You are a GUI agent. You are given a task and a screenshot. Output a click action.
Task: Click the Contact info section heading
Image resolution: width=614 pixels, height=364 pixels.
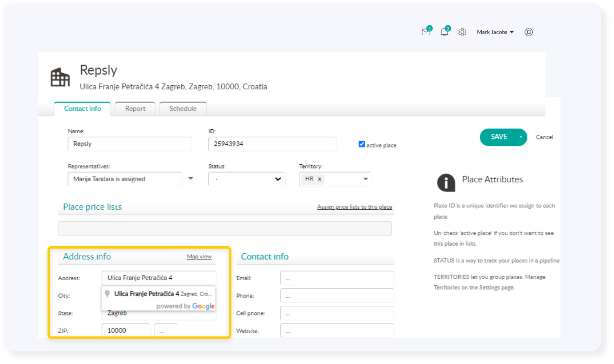pos(265,257)
